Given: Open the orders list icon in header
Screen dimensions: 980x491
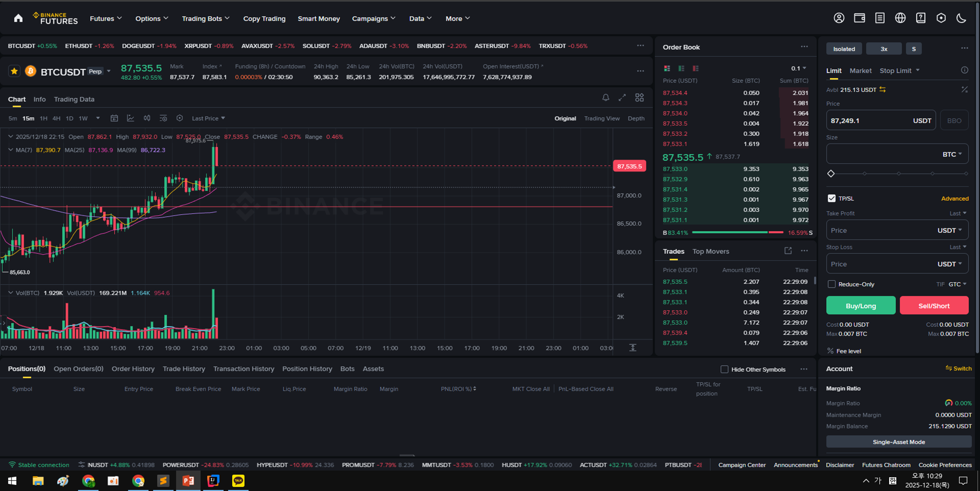Looking at the screenshot, I should [880, 18].
